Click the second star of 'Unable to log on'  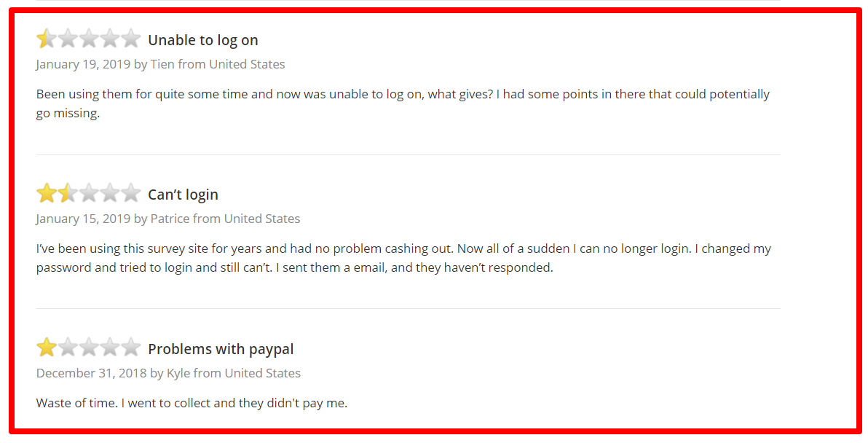[68, 39]
